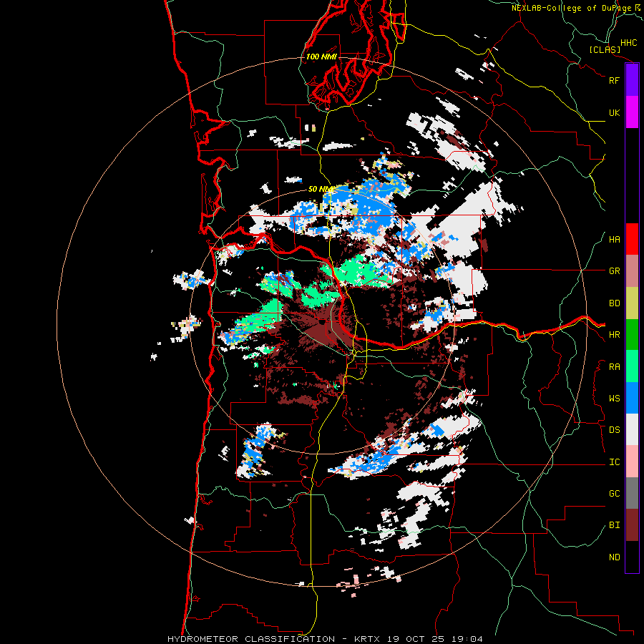The height and width of the screenshot is (644, 644).
Task: Click the KRTX station identifier
Action: [367, 639]
